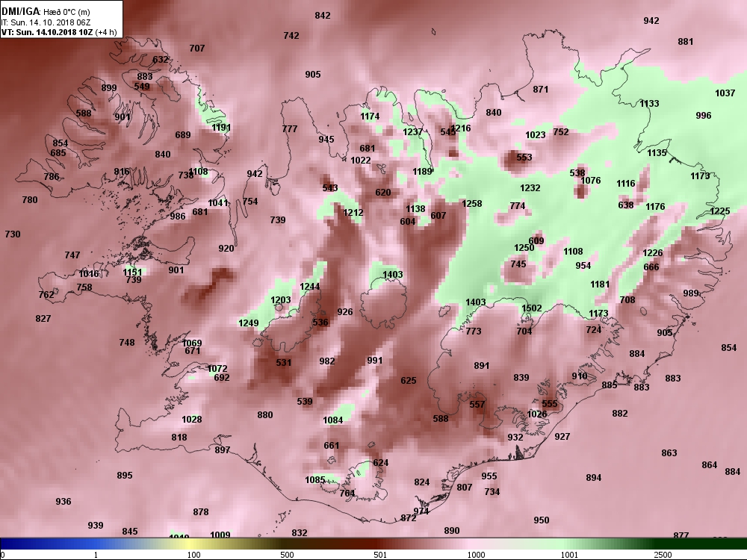The image size is (747, 560).
Task: Click the 500 label on the legend
Action: pyautogui.click(x=287, y=555)
